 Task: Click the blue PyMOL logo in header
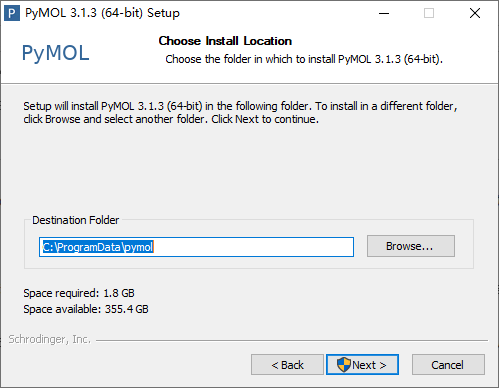pos(56,53)
